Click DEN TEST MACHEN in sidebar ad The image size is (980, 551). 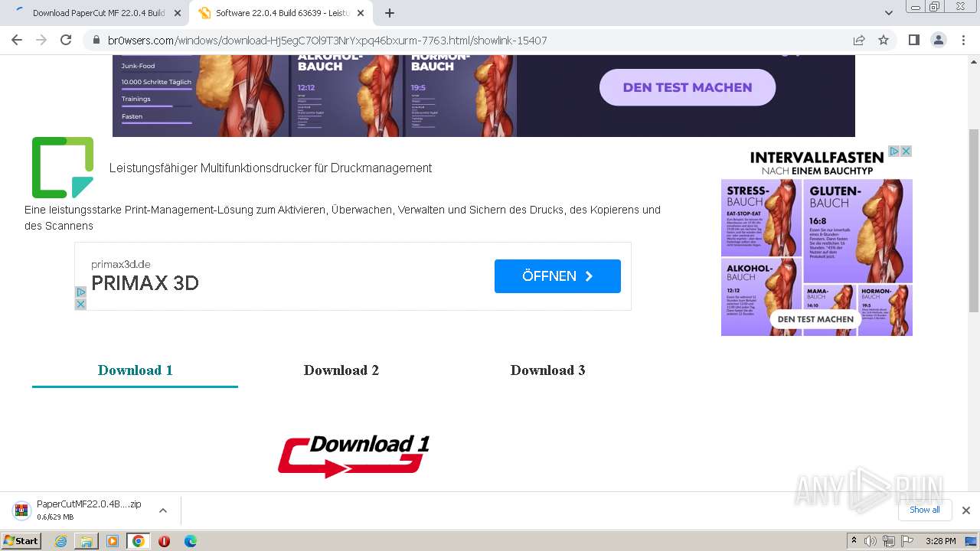[x=815, y=319]
